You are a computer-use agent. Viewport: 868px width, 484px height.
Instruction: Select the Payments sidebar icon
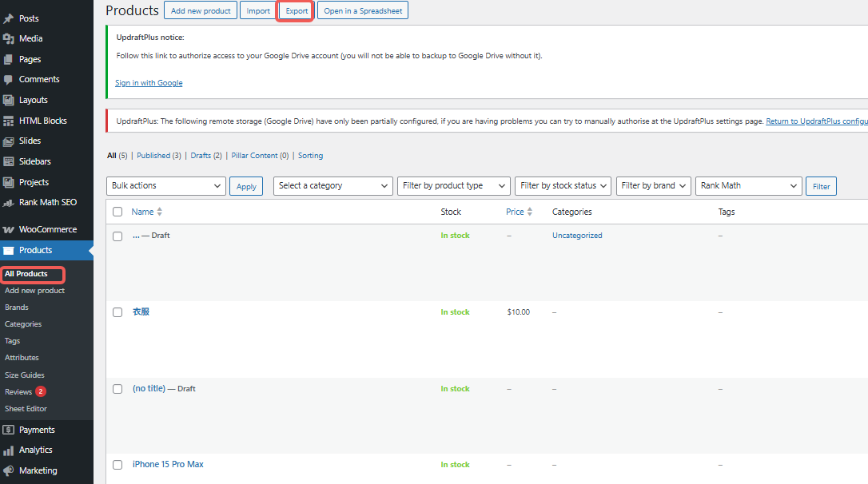(x=10, y=429)
